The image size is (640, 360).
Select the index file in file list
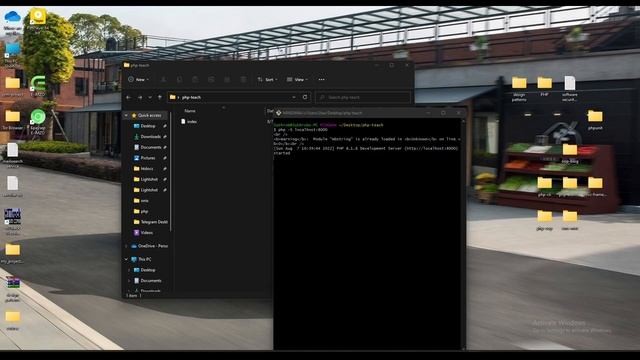coord(189,122)
